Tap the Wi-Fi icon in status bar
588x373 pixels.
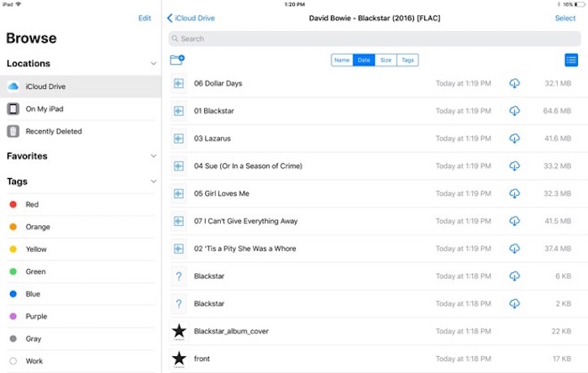tap(18, 4)
